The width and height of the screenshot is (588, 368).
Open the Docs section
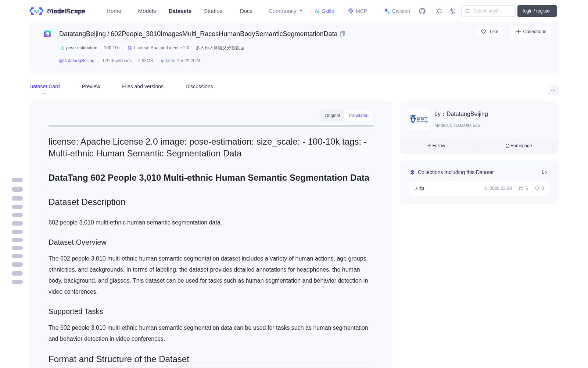(246, 11)
